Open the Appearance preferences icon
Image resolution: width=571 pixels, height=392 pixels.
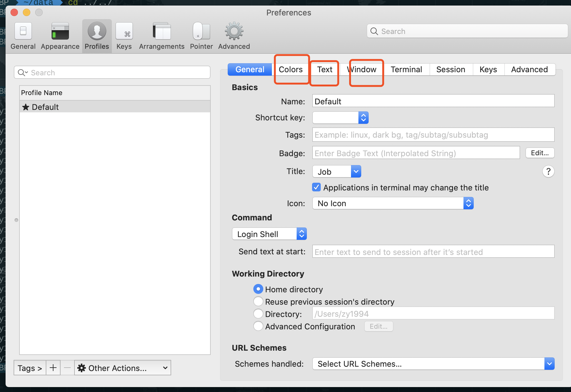(60, 35)
